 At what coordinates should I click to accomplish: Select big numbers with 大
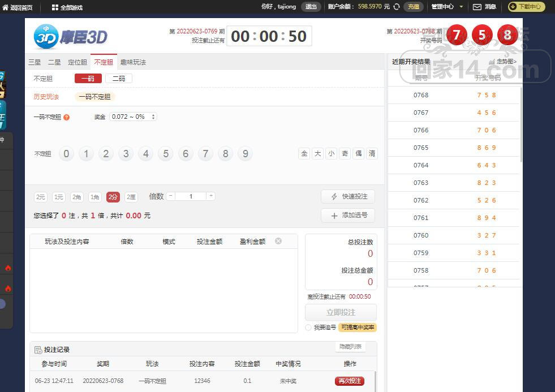click(x=318, y=153)
